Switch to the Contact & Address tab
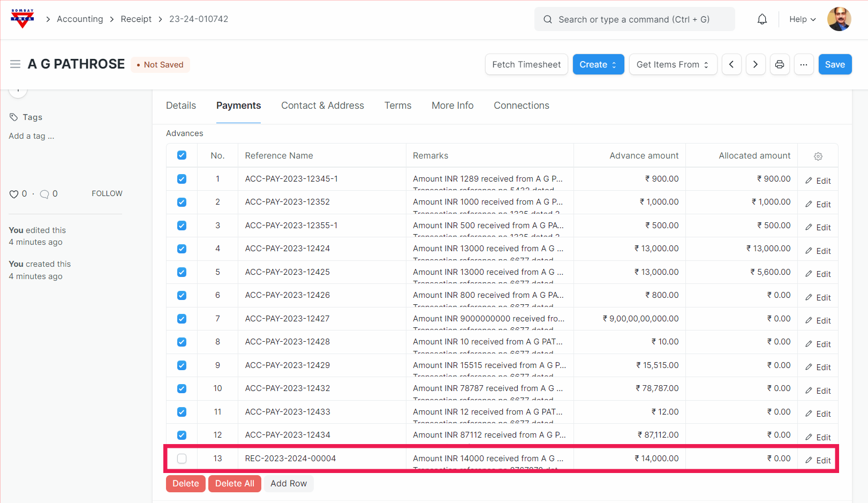Image resolution: width=868 pixels, height=503 pixels. pyautogui.click(x=322, y=106)
